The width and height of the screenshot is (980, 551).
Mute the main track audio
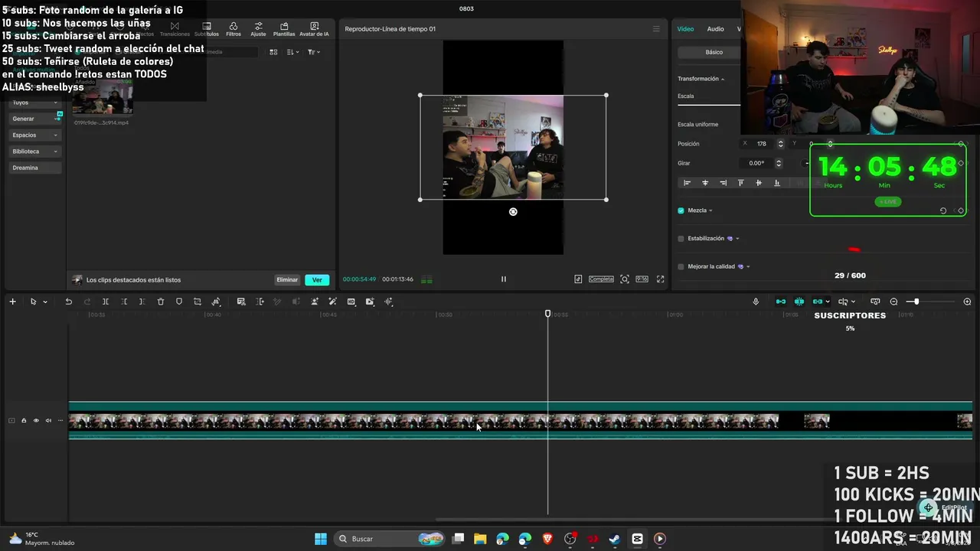(x=48, y=420)
